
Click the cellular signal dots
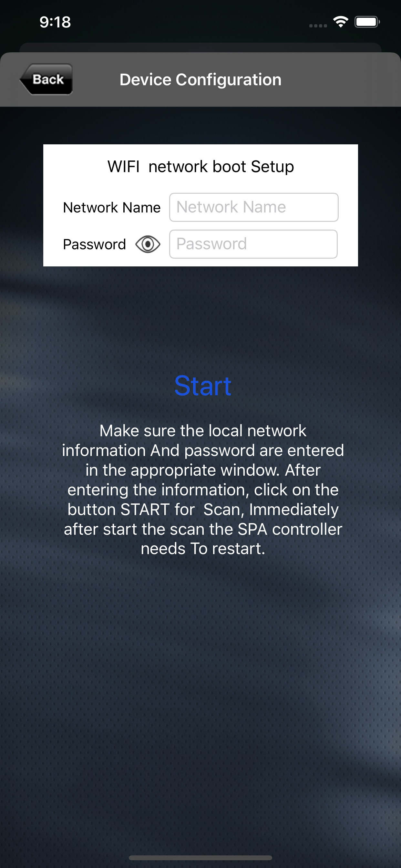318,26
